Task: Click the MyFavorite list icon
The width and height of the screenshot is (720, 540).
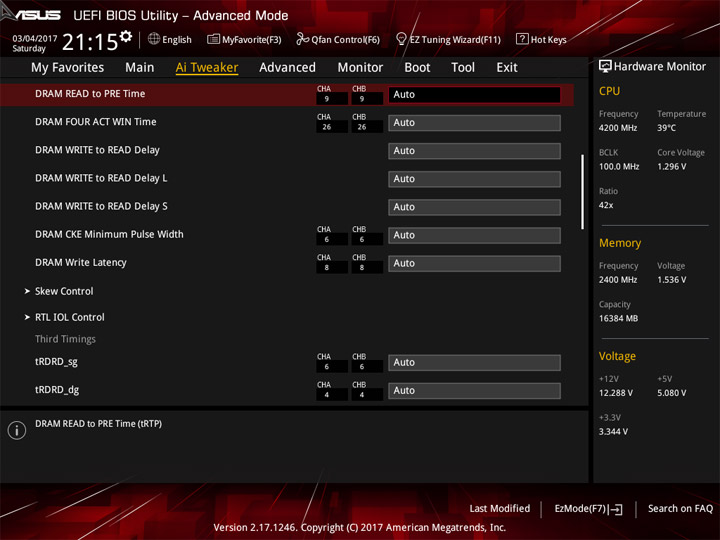Action: click(213, 39)
